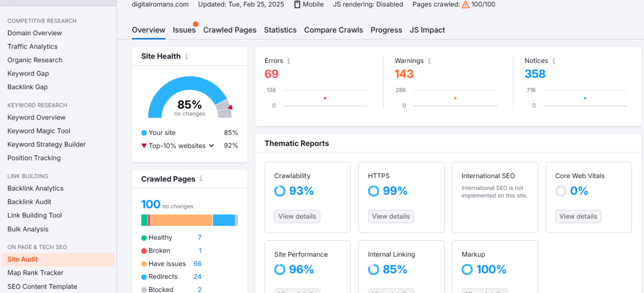
Task: Click the Markup donut chart icon
Action: (x=467, y=269)
